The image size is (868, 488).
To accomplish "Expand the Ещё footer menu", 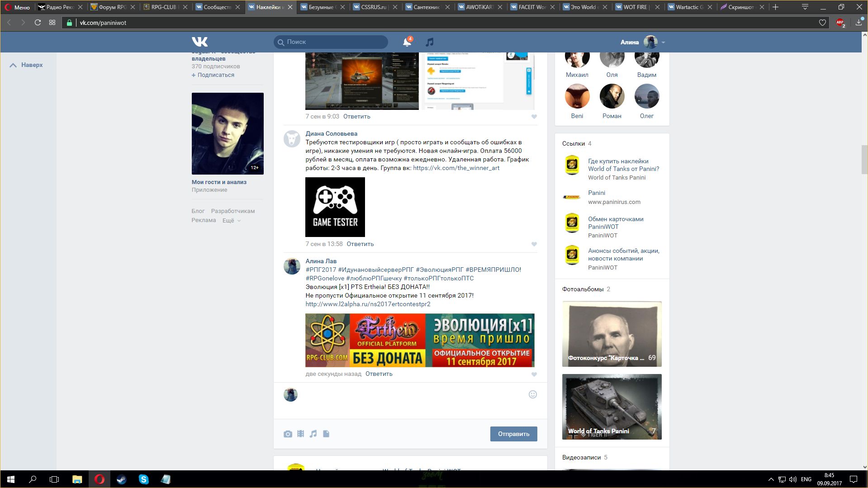I will click(x=231, y=220).
